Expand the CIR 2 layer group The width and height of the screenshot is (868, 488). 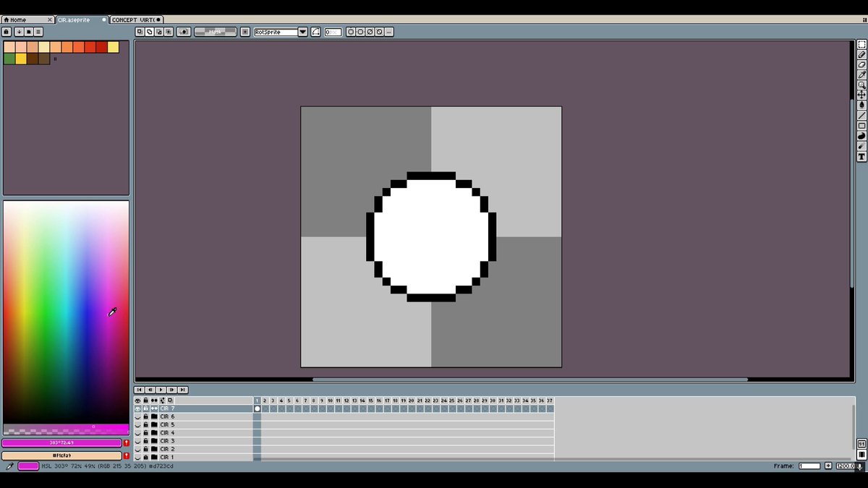tap(154, 449)
